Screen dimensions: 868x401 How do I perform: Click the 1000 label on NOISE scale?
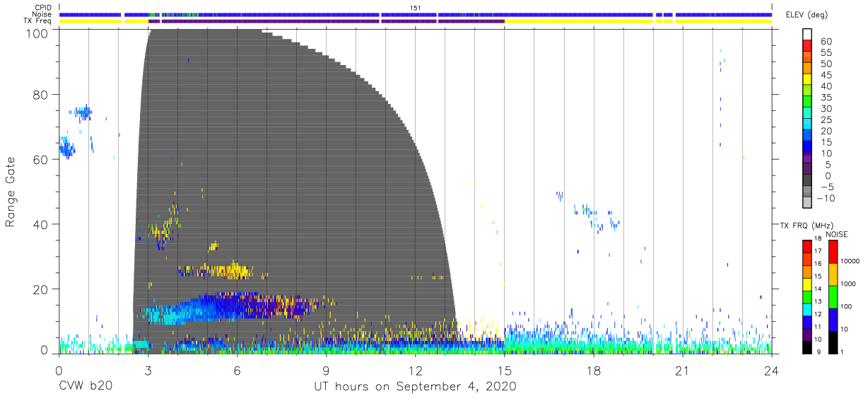point(850,284)
